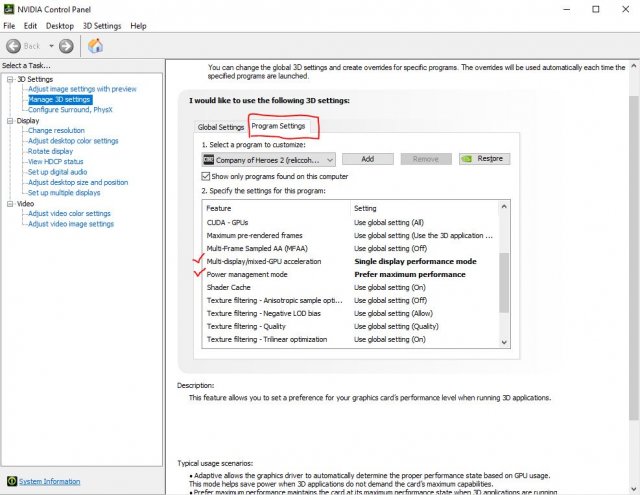Open the Company of Heroes 2 program dropdown
Screen dimensions: 640x495
point(328,159)
